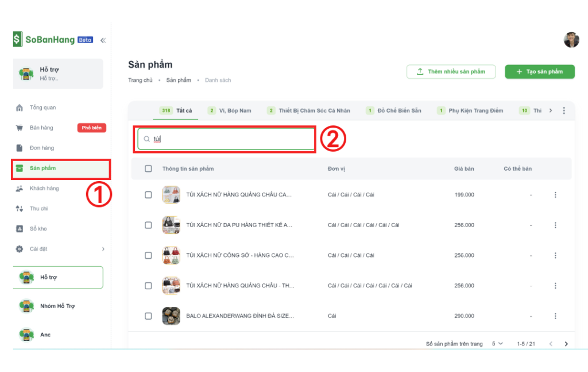Expand the Cài đặt settings submenu
Image resolution: width=588 pixels, height=372 pixels.
pos(103,249)
